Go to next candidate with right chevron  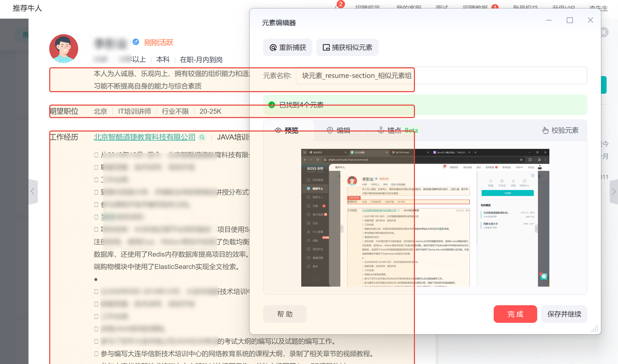[614, 192]
